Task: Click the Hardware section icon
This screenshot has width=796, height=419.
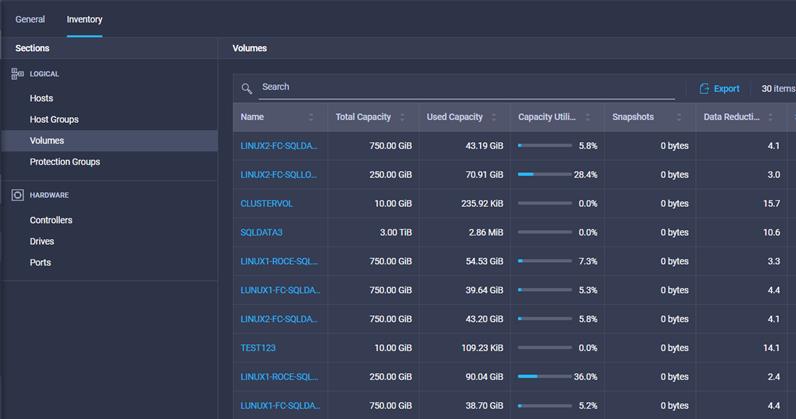Action: (x=17, y=195)
